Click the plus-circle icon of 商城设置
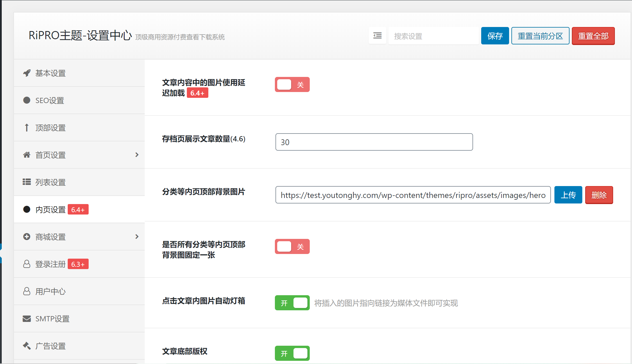The image size is (632, 364). click(x=27, y=237)
